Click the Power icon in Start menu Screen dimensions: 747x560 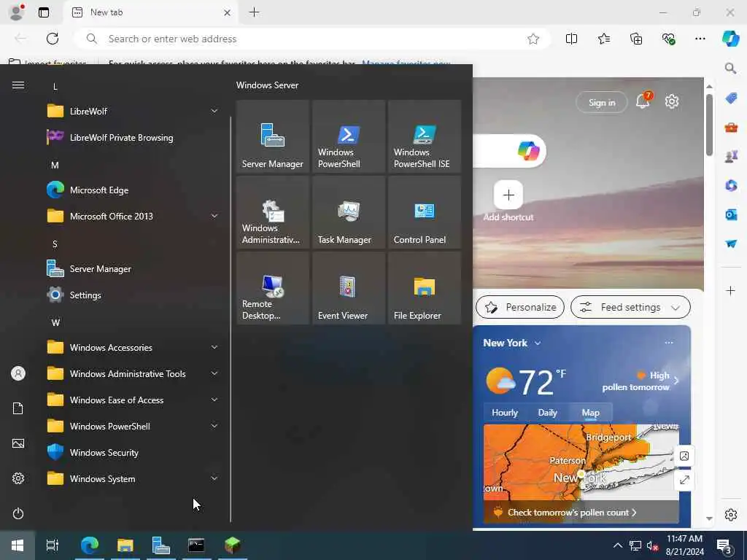tap(18, 513)
